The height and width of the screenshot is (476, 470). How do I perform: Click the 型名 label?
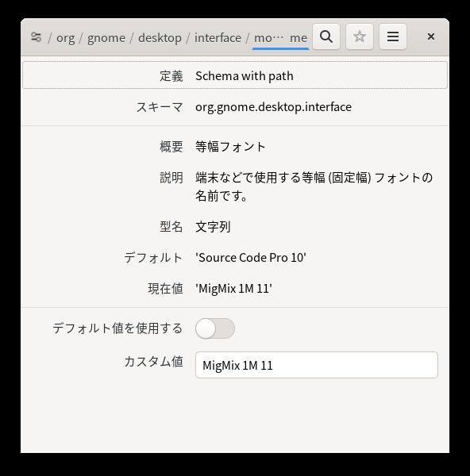171,227
